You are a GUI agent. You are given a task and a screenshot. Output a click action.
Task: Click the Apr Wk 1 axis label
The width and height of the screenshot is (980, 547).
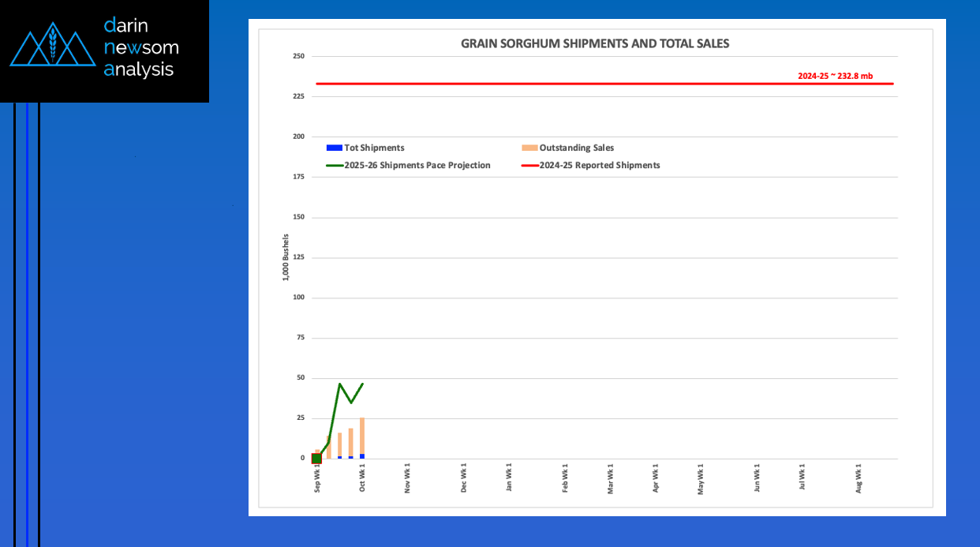[x=656, y=478]
